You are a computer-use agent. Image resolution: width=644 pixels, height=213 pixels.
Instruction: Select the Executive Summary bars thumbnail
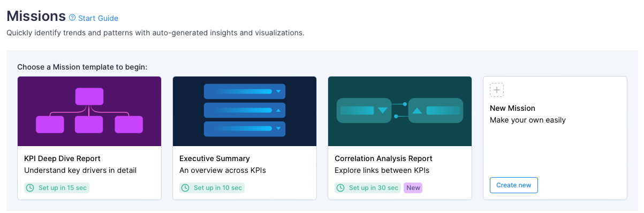click(245, 111)
